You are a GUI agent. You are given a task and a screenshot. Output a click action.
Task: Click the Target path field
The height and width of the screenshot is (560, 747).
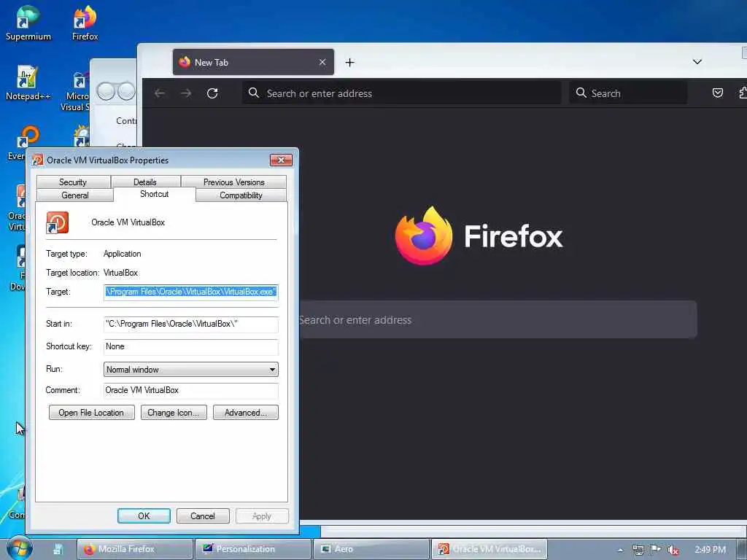pos(190,292)
